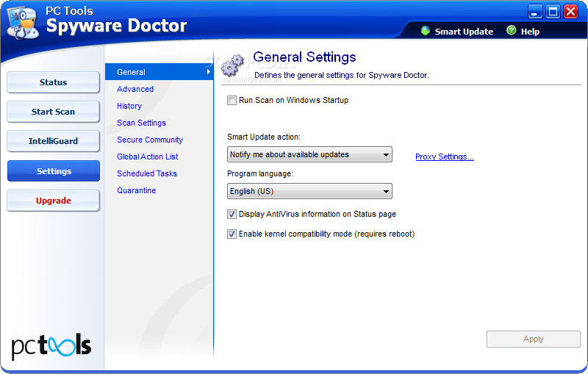This screenshot has height=374, width=588.
Task: Click the Smart Update text label
Action: tap(464, 32)
